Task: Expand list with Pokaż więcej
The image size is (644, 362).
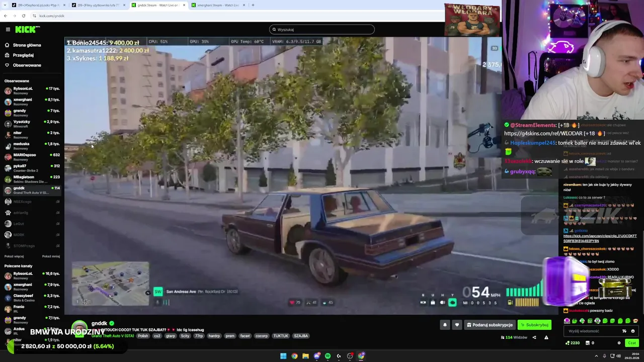Action: click(x=14, y=256)
